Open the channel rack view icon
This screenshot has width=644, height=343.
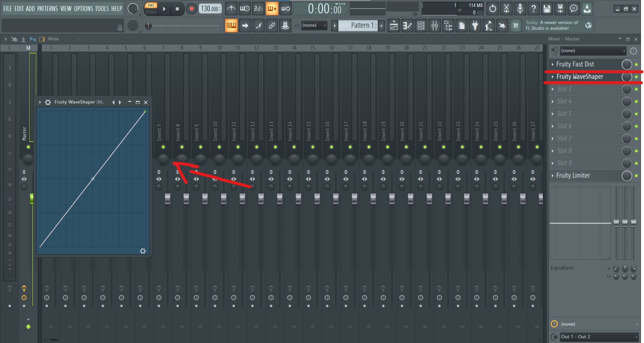[x=421, y=25]
